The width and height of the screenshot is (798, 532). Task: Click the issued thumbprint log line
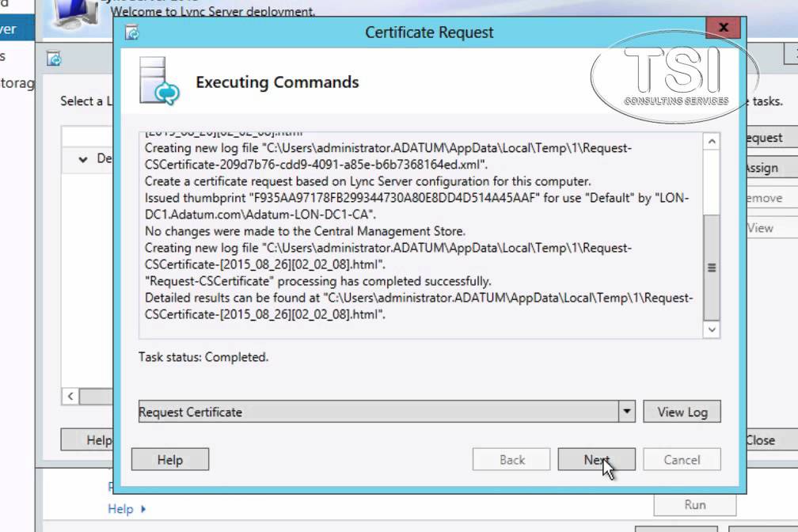(416, 206)
